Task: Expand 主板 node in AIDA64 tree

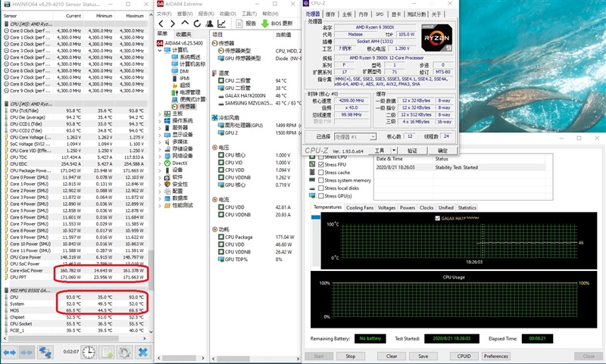Action: point(160,114)
